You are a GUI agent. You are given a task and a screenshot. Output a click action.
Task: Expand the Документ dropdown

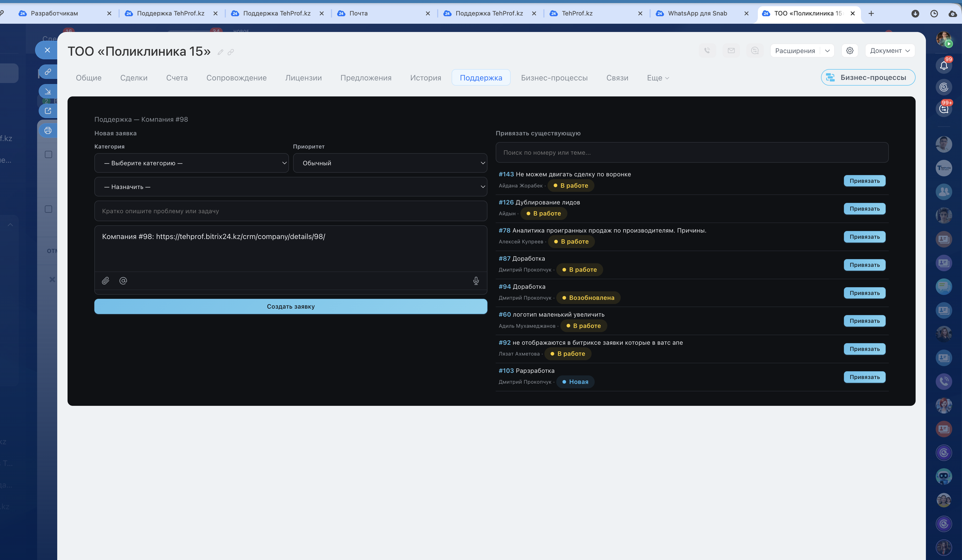[x=890, y=50]
